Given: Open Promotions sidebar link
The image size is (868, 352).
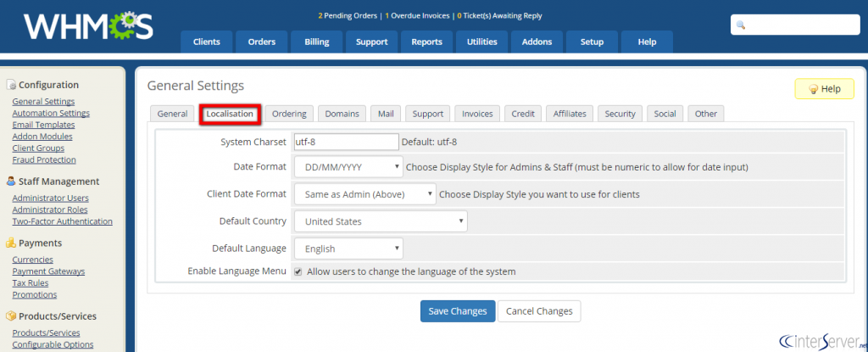Looking at the screenshot, I should [x=34, y=294].
